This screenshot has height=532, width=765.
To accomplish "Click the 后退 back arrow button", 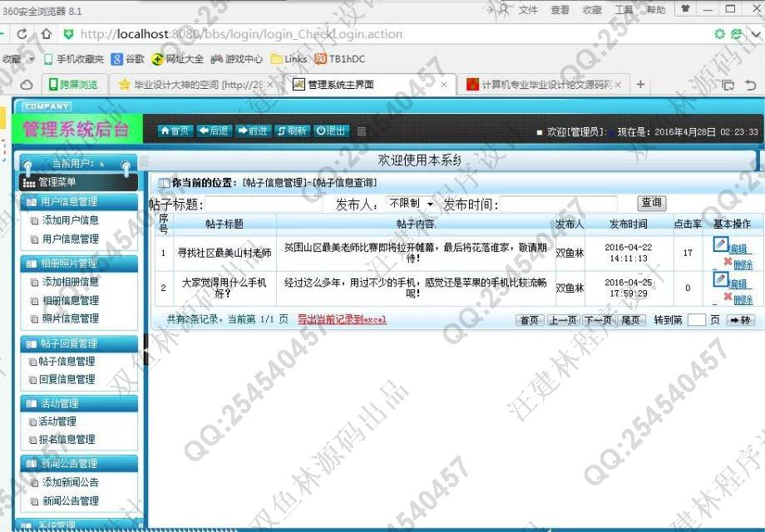I will click(214, 131).
